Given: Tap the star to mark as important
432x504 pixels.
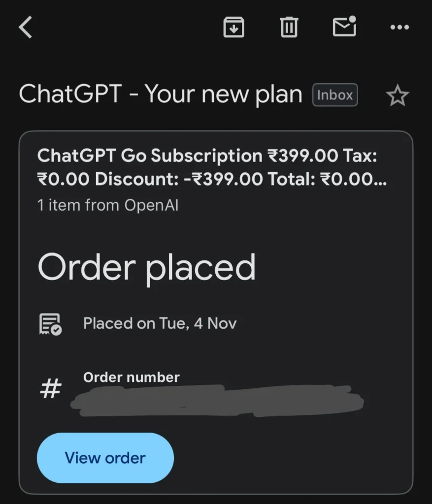Looking at the screenshot, I should (397, 95).
